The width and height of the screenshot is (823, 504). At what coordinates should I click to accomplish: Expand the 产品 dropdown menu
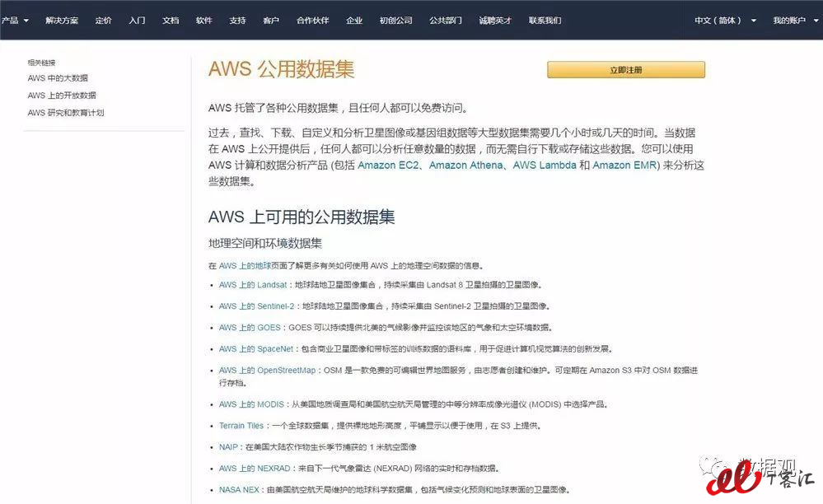pyautogui.click(x=15, y=21)
